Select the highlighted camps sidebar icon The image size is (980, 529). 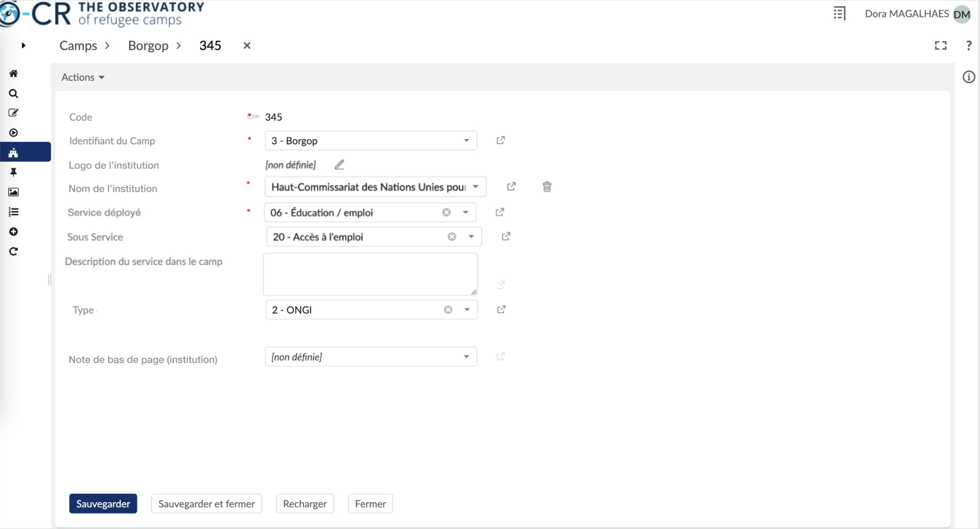25,152
